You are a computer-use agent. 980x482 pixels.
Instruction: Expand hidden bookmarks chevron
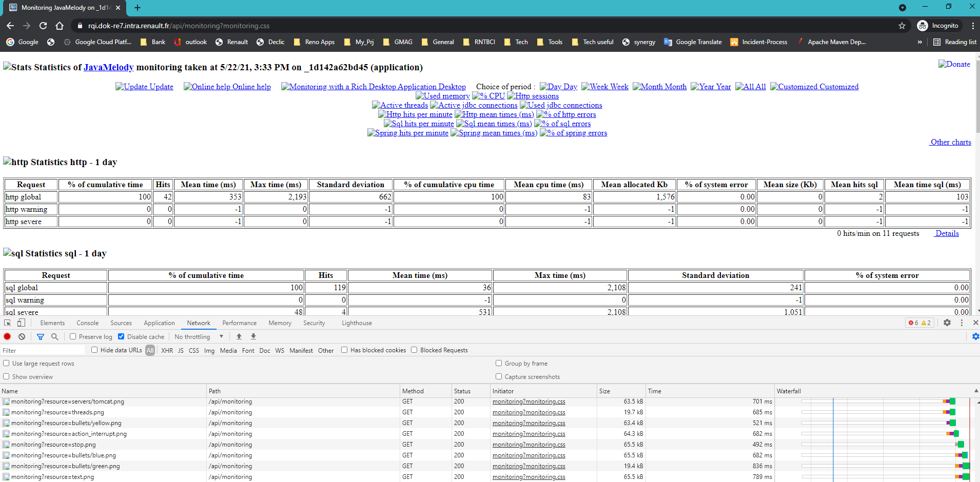[920, 42]
